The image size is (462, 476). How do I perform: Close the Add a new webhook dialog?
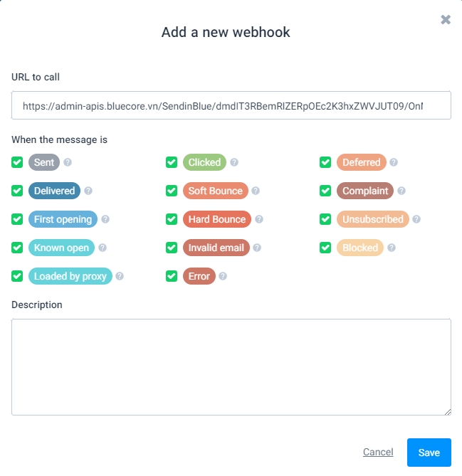click(446, 20)
